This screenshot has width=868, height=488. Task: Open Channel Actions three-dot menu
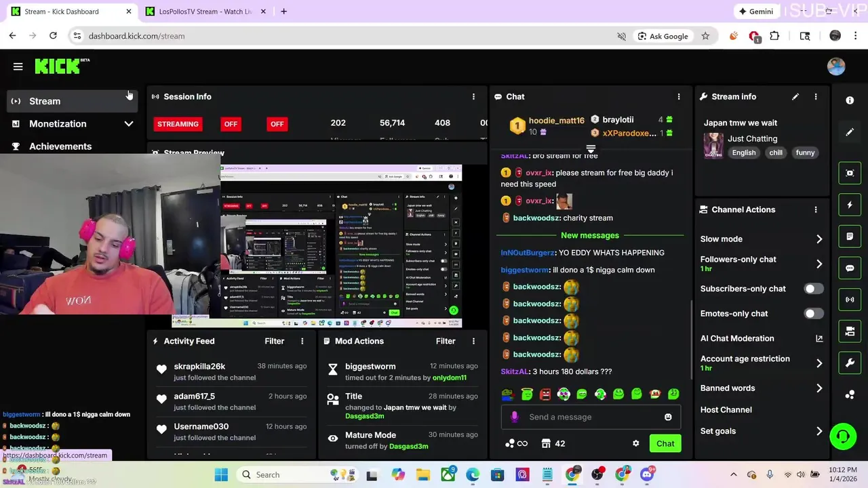[816, 210]
